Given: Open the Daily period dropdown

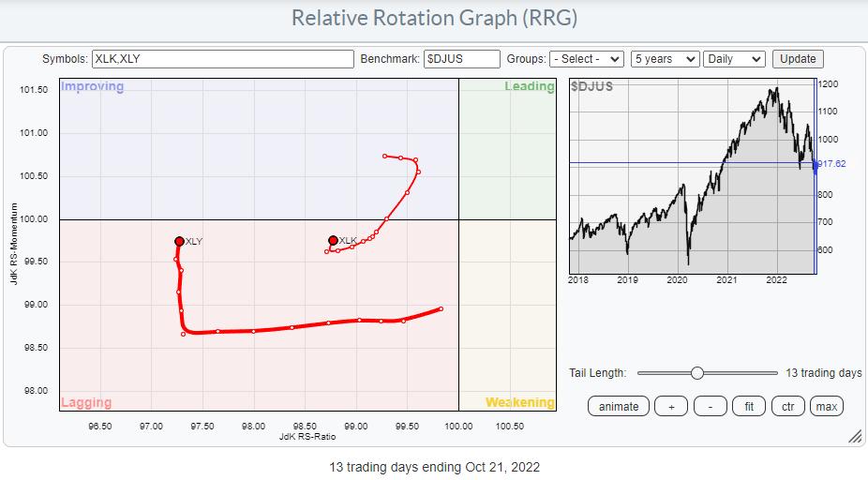Looking at the screenshot, I should (734, 59).
